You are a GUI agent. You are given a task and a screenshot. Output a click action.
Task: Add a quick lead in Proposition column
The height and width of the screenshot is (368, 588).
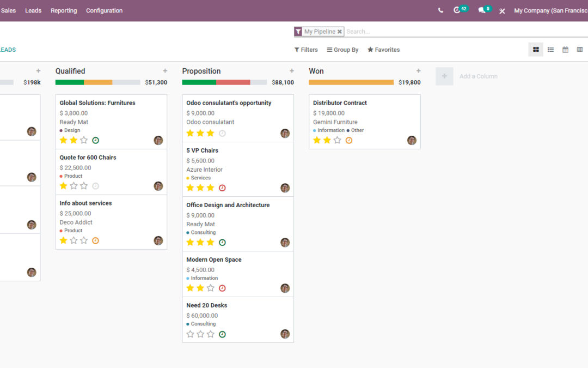(292, 70)
